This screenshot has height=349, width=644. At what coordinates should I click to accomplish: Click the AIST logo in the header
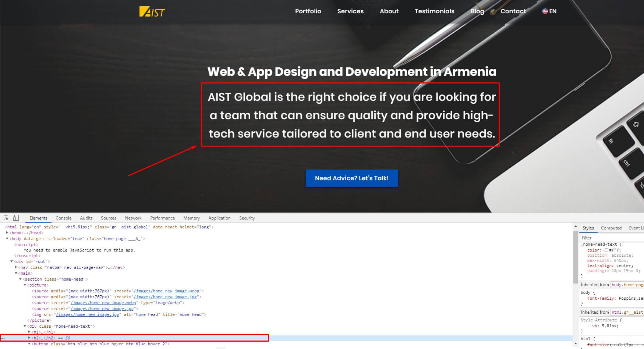[x=152, y=11]
